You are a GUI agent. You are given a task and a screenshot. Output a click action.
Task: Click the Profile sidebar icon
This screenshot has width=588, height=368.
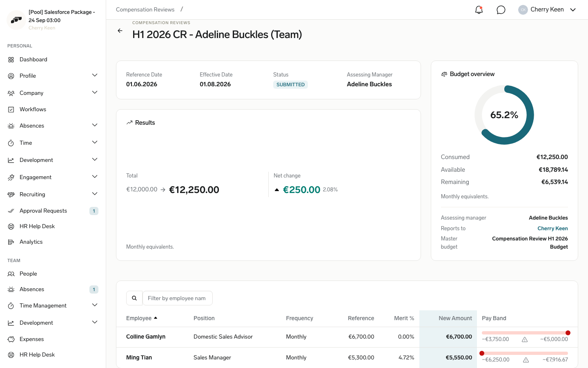tap(11, 76)
